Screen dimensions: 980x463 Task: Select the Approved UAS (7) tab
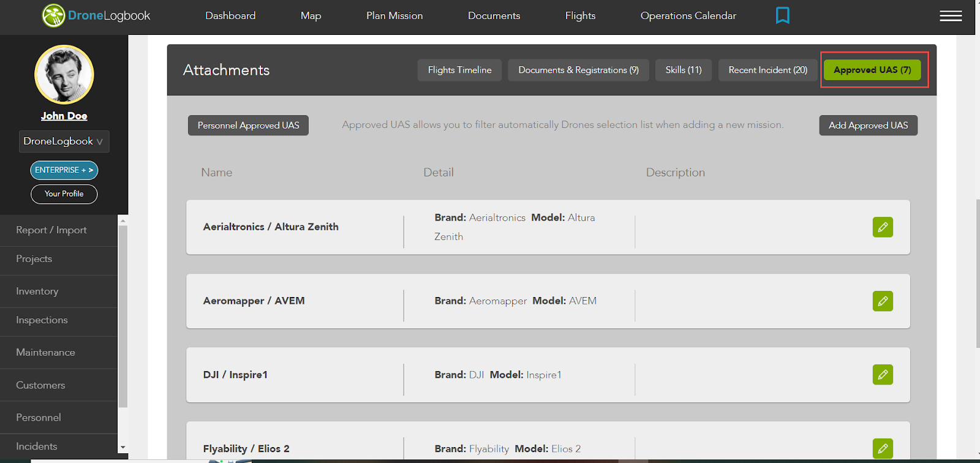tap(872, 70)
